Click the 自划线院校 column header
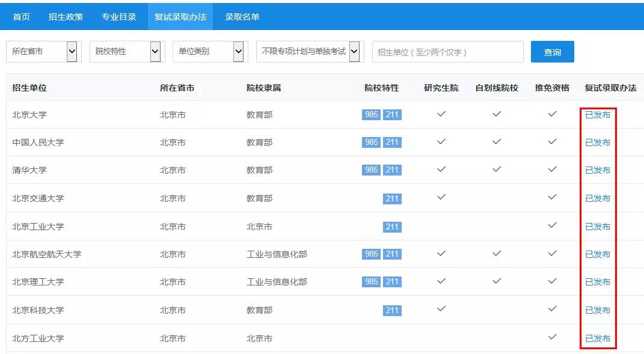 [x=497, y=88]
